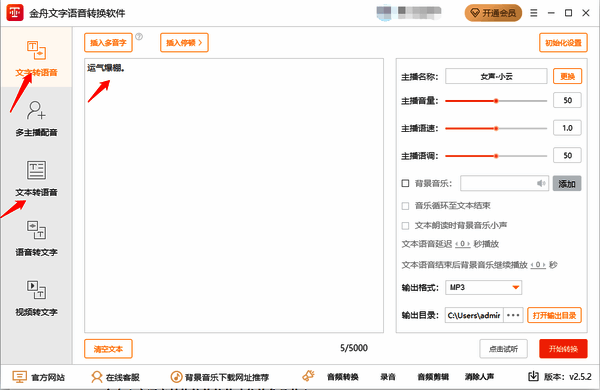
Task: Open the 音频剪辑 tool link
Action: click(433, 377)
